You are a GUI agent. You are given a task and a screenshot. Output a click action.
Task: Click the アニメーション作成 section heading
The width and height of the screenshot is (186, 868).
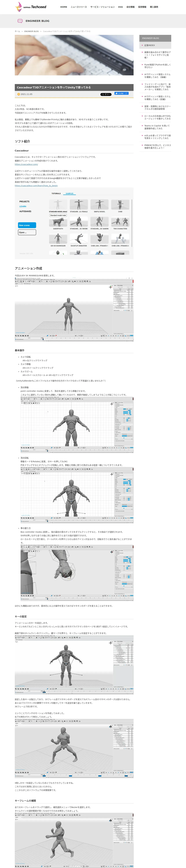coord(28,269)
